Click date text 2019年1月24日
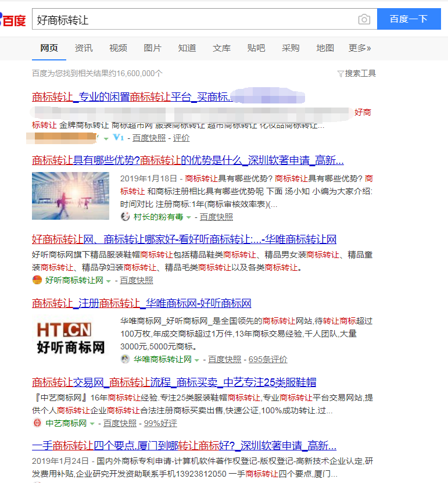 tap(60, 461)
